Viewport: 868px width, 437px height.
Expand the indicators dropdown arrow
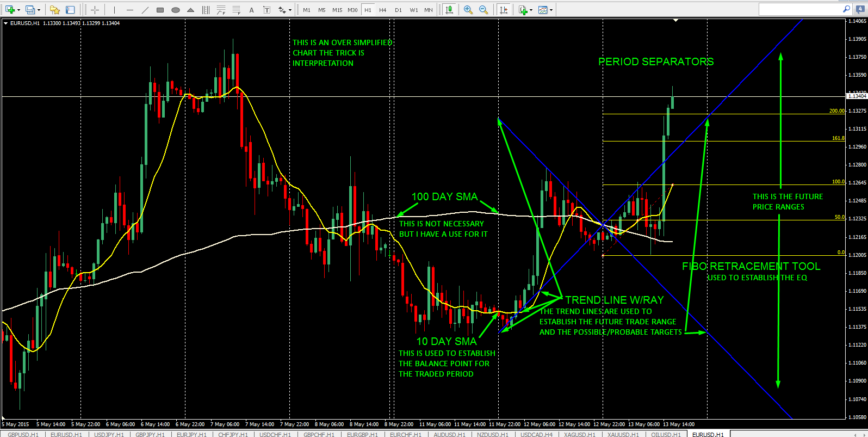point(531,10)
